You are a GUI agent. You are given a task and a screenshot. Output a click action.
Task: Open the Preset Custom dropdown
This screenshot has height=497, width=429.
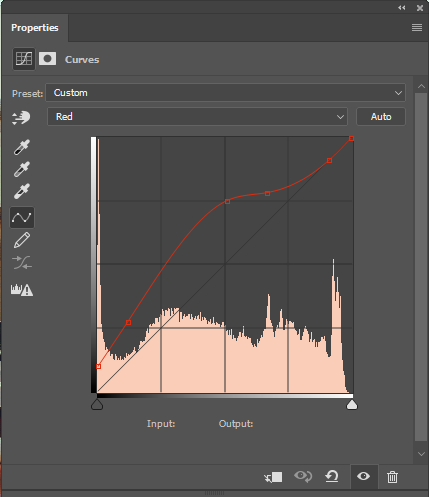click(x=226, y=93)
